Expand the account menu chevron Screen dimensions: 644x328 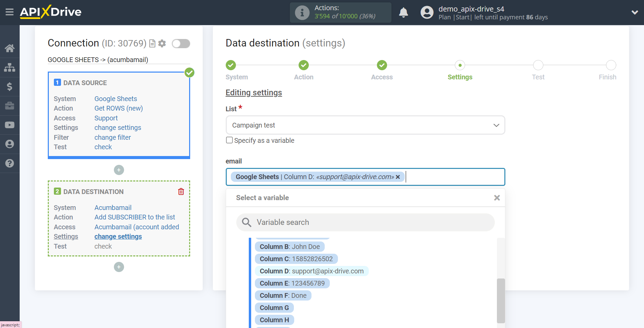[635, 13]
